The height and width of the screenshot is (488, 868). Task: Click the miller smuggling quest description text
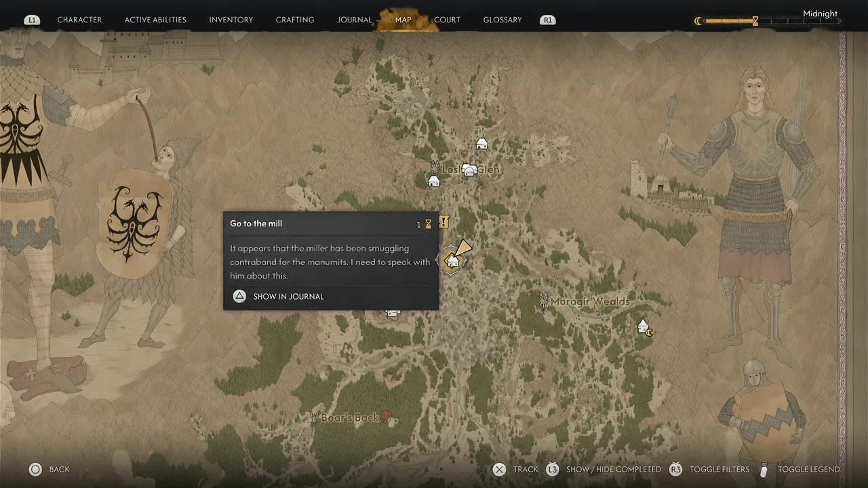[x=330, y=262]
